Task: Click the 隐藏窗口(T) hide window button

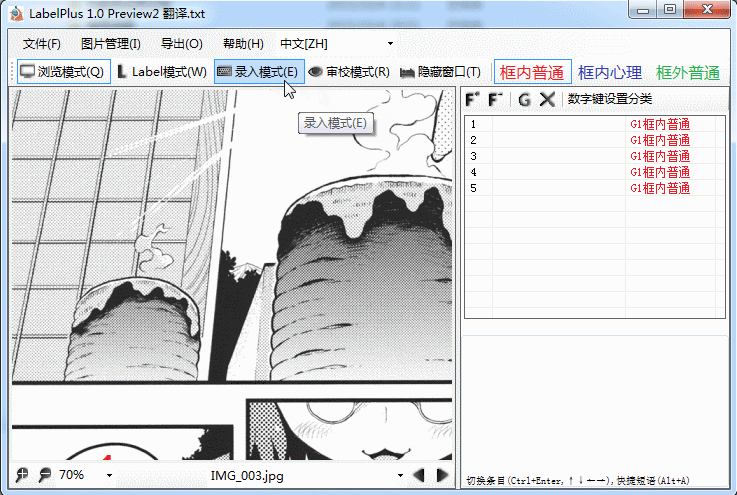Action: tap(440, 72)
